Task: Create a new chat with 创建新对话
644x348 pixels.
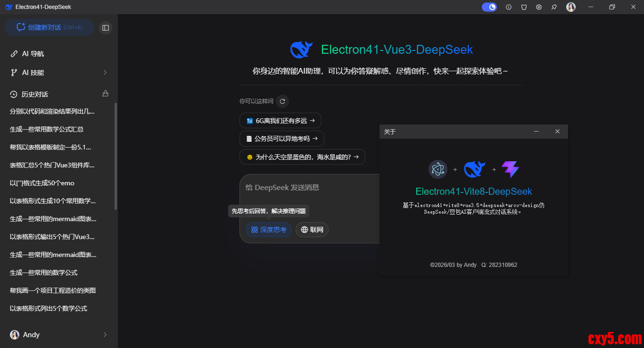Action: (50, 27)
